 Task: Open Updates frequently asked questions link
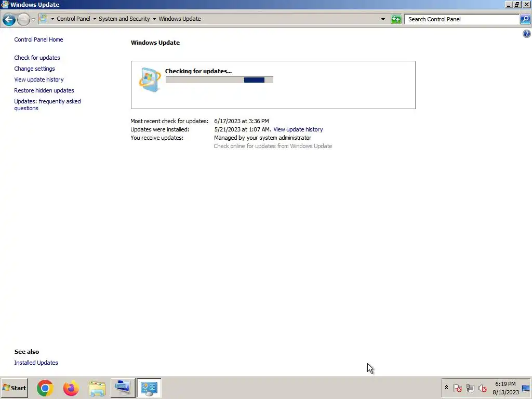pos(47,104)
